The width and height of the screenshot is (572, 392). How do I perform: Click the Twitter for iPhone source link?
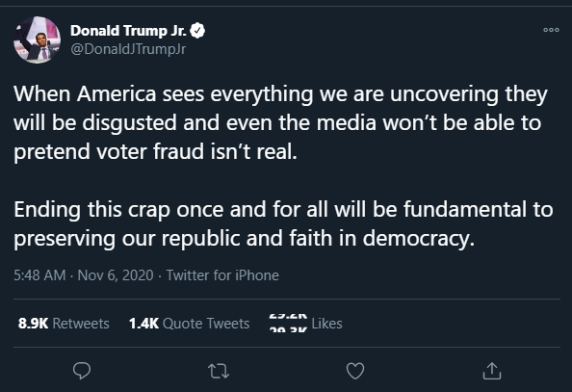222,275
